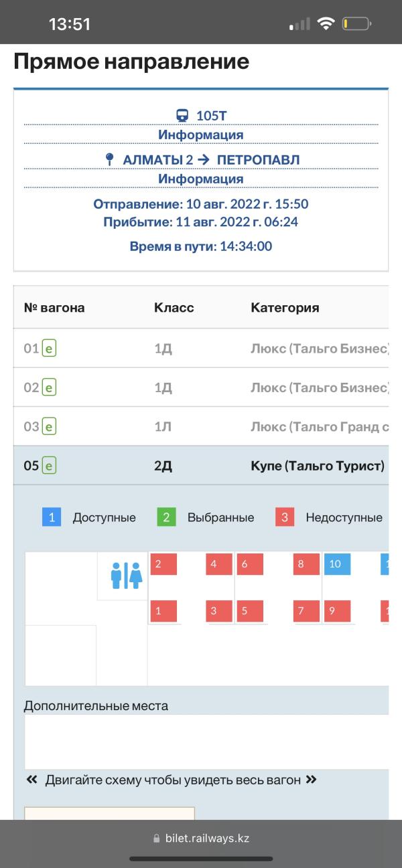This screenshot has width=402, height=868.
Task: Click unavailable seat 2 in the scheme
Action: [163, 564]
